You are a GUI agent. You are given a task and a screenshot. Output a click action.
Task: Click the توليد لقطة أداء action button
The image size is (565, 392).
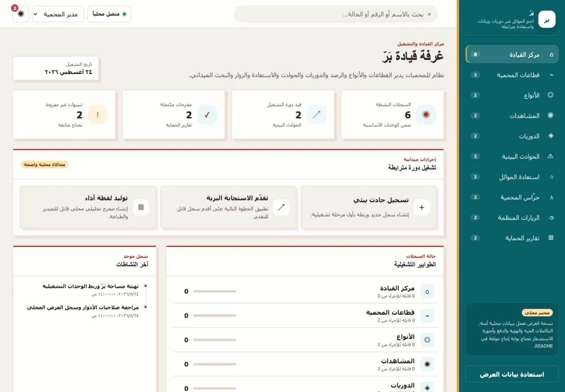(88, 207)
